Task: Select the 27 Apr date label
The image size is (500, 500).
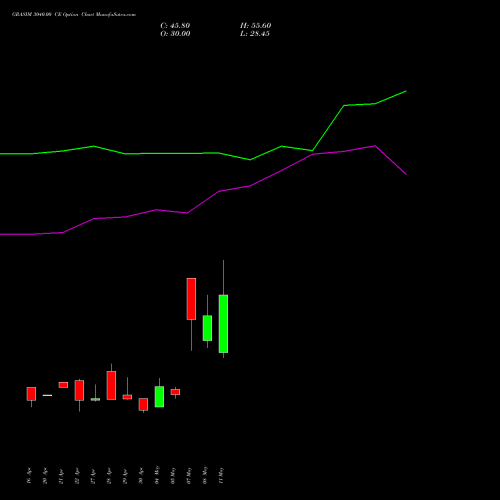Action: pyautogui.click(x=93, y=476)
